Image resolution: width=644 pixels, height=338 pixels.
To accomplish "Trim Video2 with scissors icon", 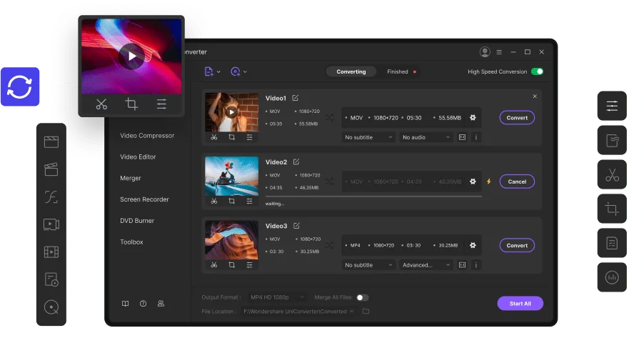I will [214, 201].
